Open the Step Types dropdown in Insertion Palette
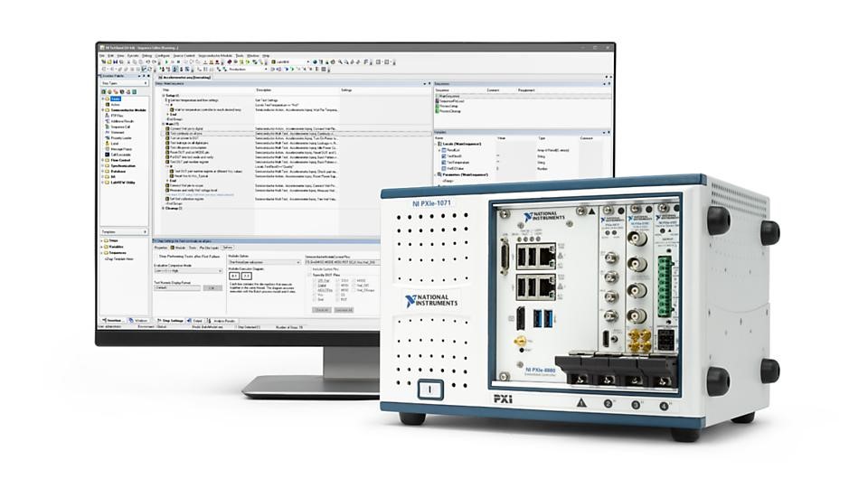This screenshot has width=868, height=488. 123,84
